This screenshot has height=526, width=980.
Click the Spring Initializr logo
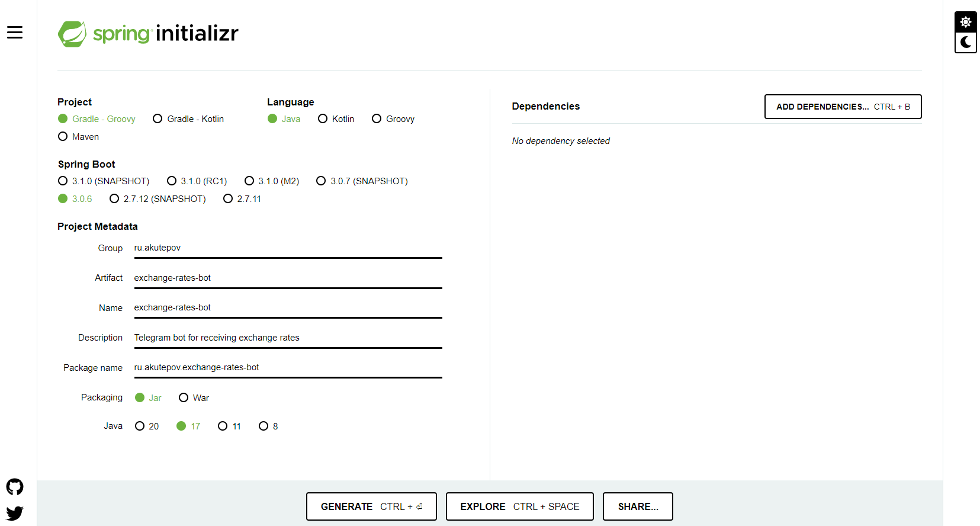(148, 34)
